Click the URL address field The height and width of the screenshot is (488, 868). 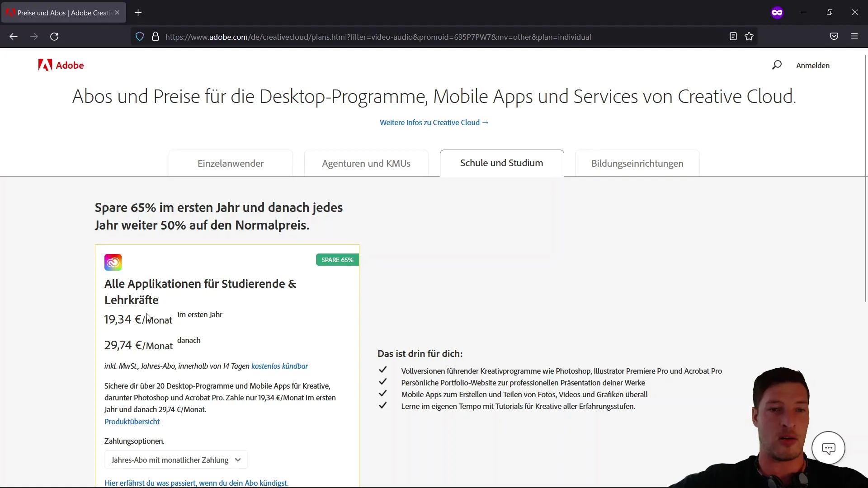pyautogui.click(x=443, y=37)
